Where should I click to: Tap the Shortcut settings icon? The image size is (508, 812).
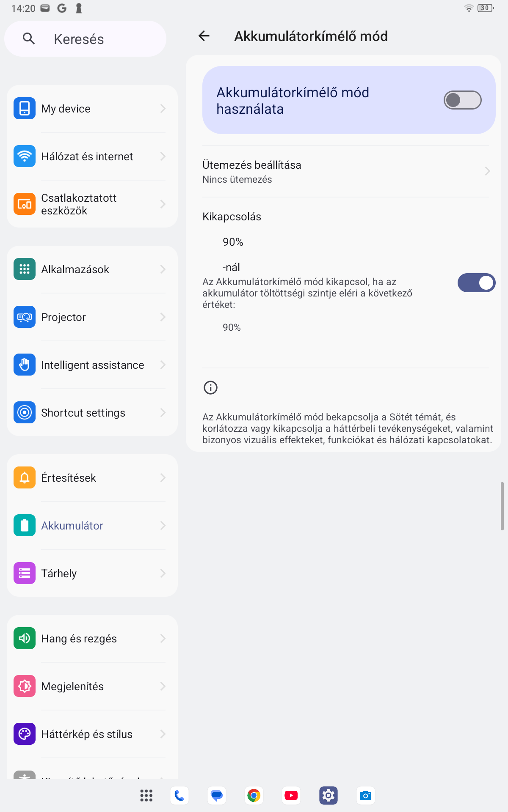click(x=25, y=412)
